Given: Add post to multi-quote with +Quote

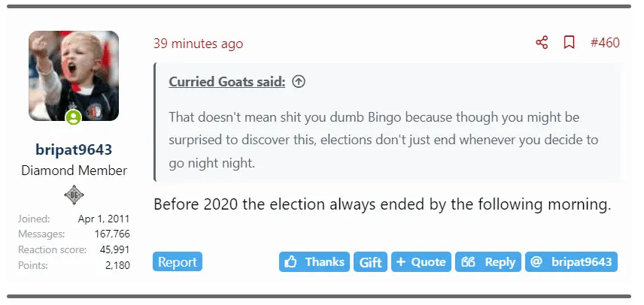Looking at the screenshot, I should pyautogui.click(x=421, y=262).
